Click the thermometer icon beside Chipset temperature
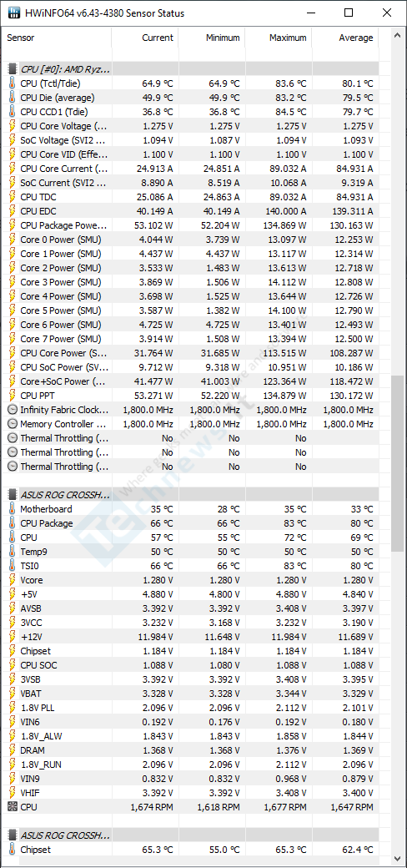407x868 pixels. pyautogui.click(x=13, y=850)
